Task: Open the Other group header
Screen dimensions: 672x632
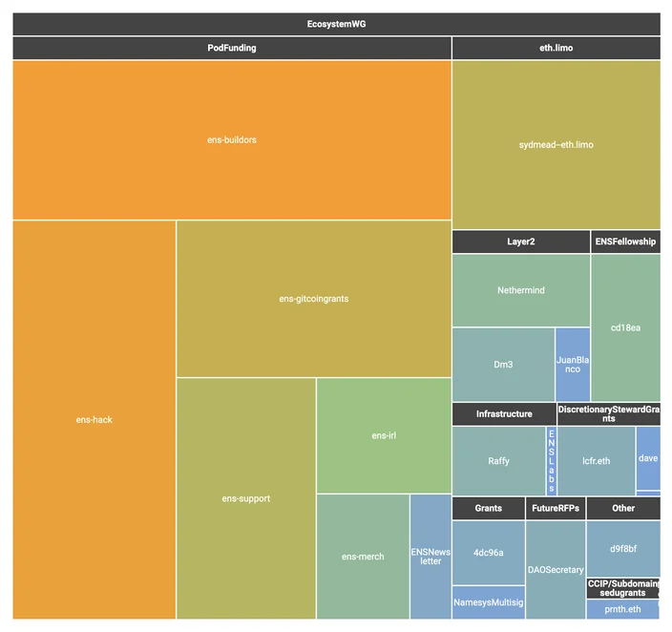Action: coord(623,509)
